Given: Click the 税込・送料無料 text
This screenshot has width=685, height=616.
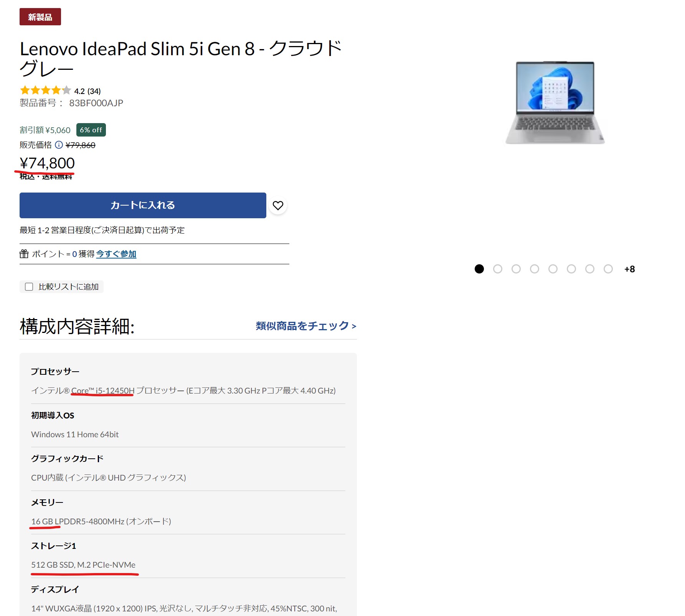Looking at the screenshot, I should [x=46, y=177].
